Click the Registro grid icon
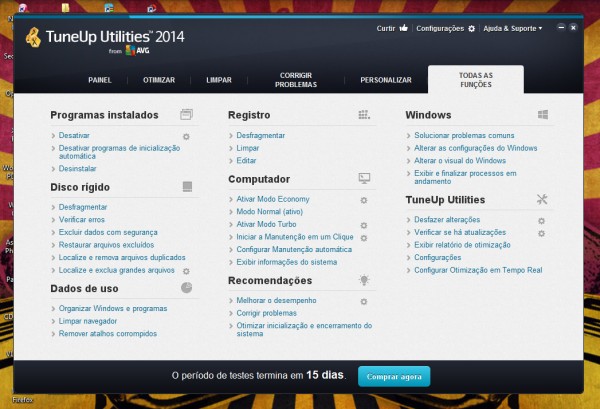Viewport: 600px width, 409px height. tap(364, 114)
